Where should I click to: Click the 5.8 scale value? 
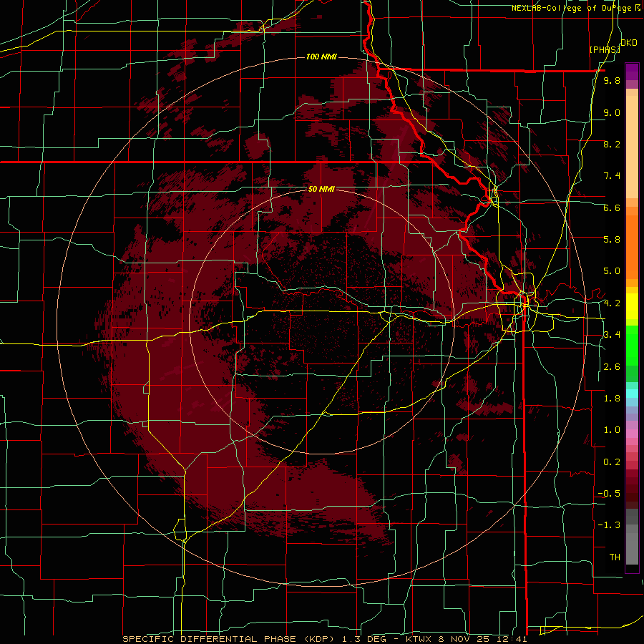click(x=612, y=239)
